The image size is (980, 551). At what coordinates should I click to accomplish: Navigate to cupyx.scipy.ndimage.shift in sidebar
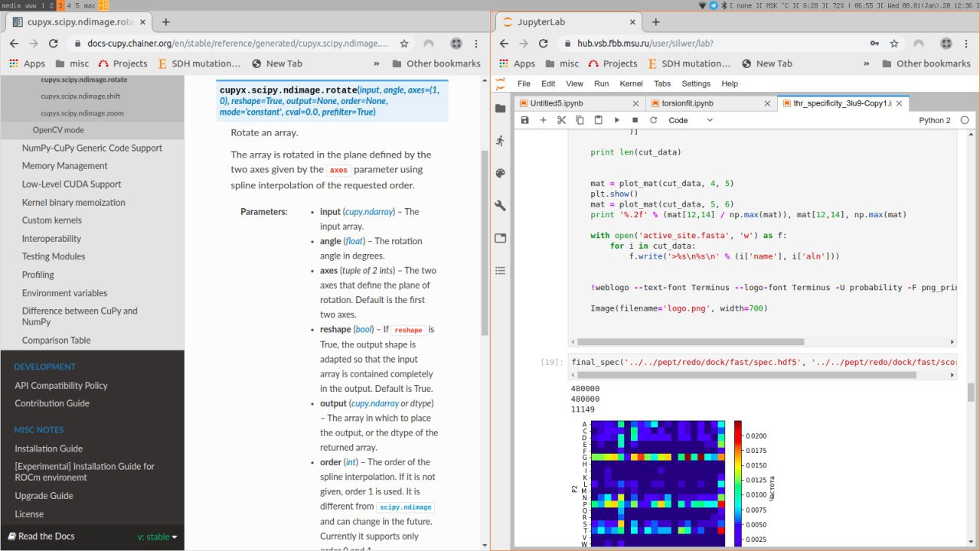80,96
